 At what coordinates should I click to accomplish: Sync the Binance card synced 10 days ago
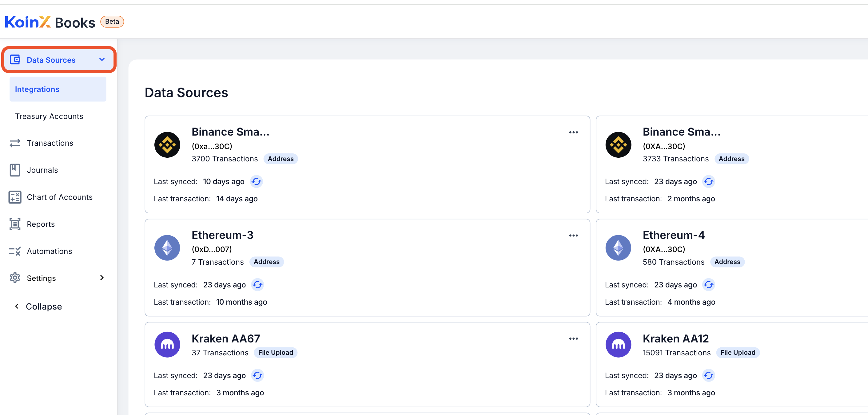pos(257,182)
